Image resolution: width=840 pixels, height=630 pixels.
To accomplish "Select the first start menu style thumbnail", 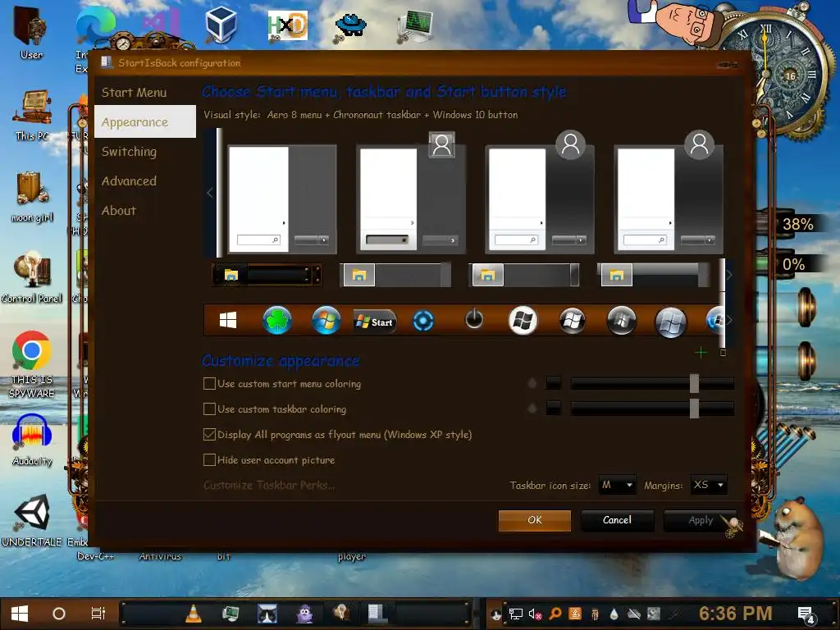I will (282, 199).
